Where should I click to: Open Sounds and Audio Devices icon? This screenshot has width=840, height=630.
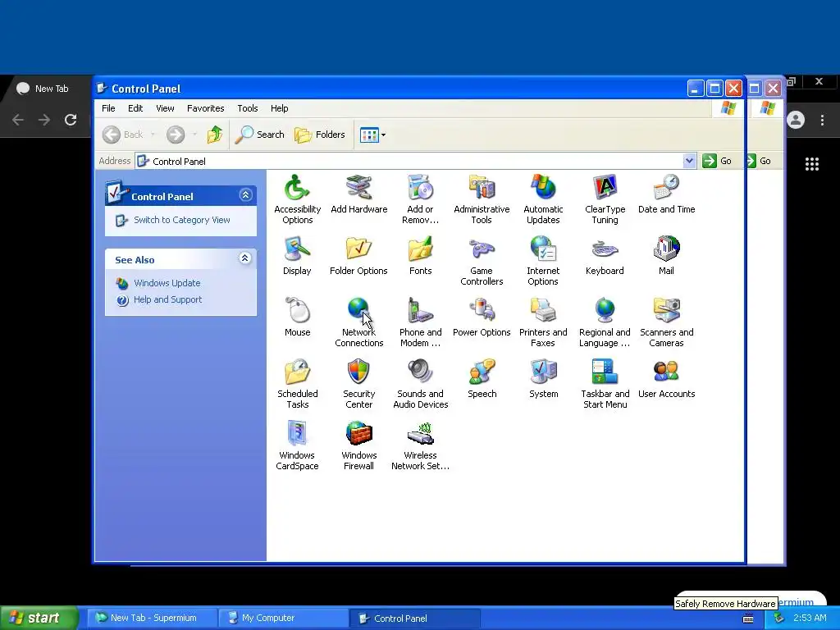[x=421, y=384]
